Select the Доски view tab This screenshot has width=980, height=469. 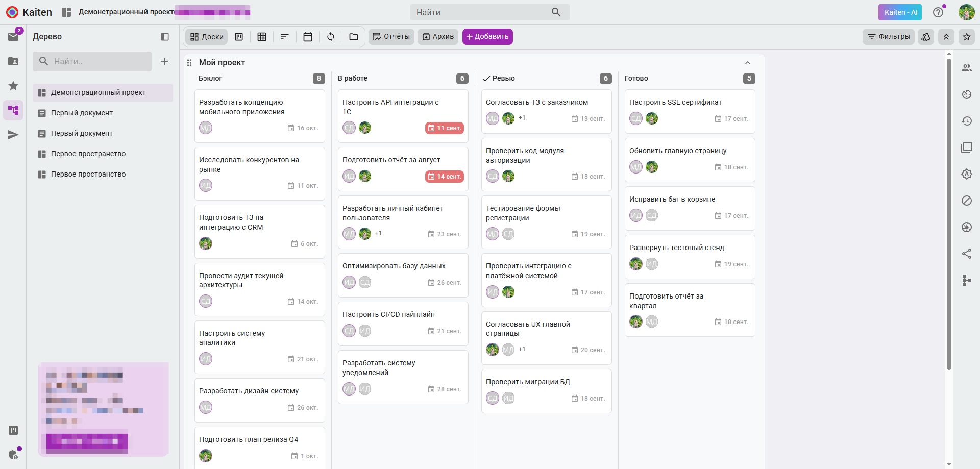click(207, 37)
